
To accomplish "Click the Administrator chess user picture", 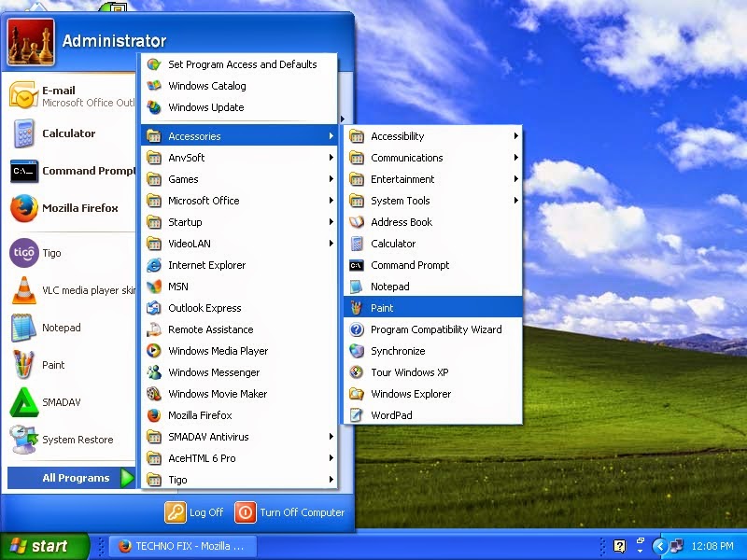I will coord(31,42).
